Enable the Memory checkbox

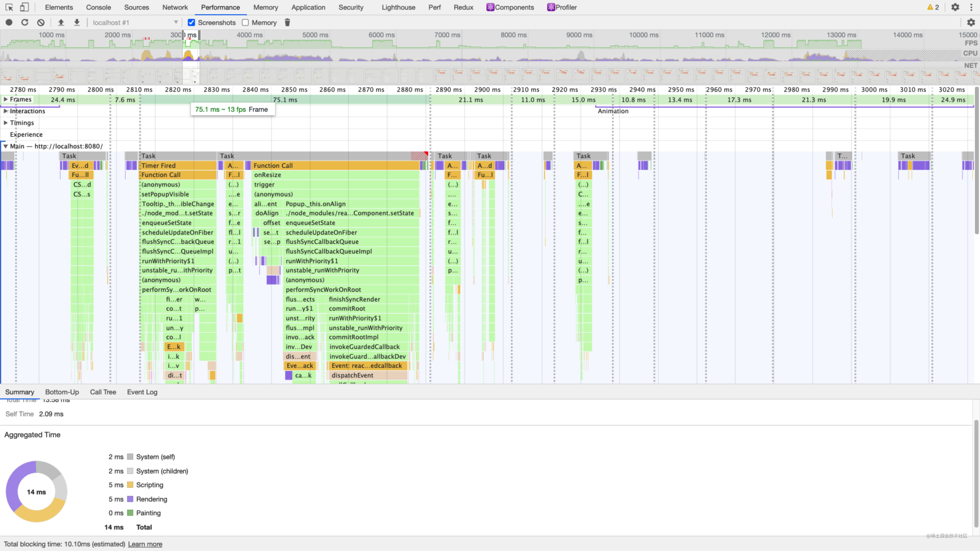click(245, 22)
